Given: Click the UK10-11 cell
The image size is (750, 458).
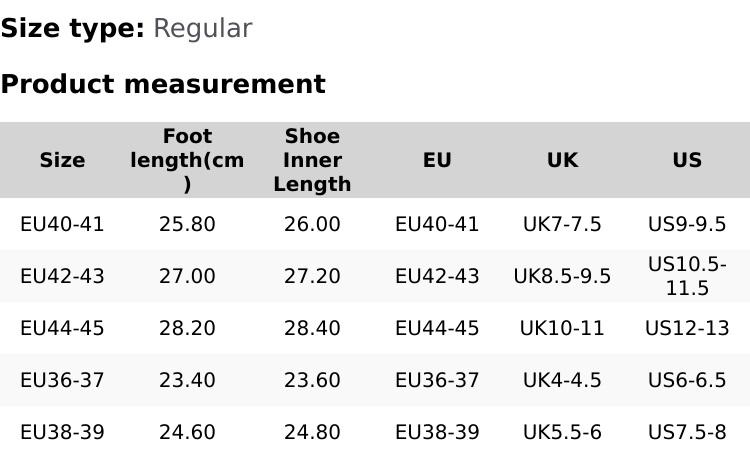Looking at the screenshot, I should pos(562,328).
